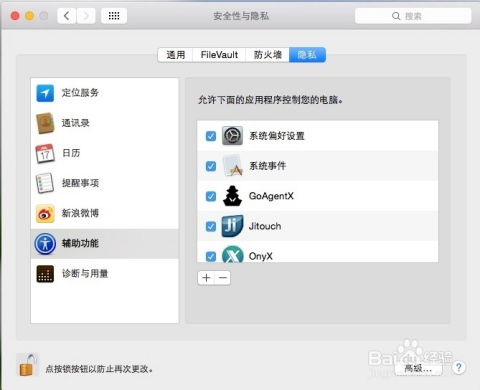
Task: Disable Jitouch accessibility checkbox
Action: [211, 227]
